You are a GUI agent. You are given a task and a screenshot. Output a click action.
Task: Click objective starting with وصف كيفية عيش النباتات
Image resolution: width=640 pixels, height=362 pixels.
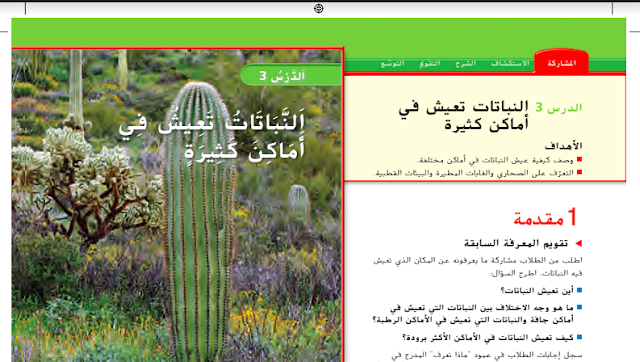pos(495,160)
